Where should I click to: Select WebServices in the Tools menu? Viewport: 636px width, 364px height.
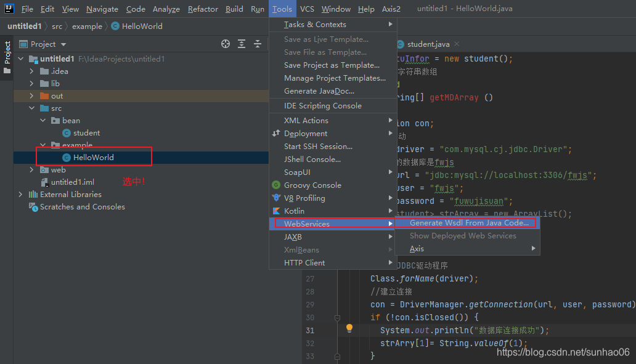pyautogui.click(x=333, y=224)
